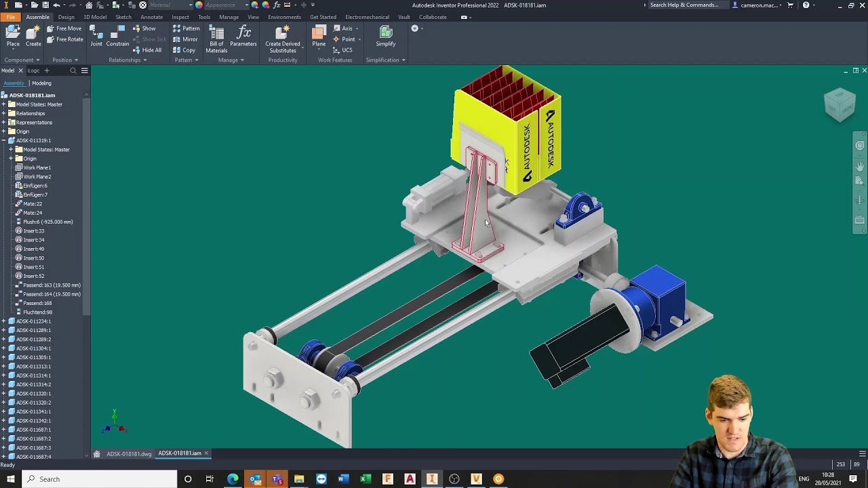Click the Create component tool

pyautogui.click(x=33, y=36)
